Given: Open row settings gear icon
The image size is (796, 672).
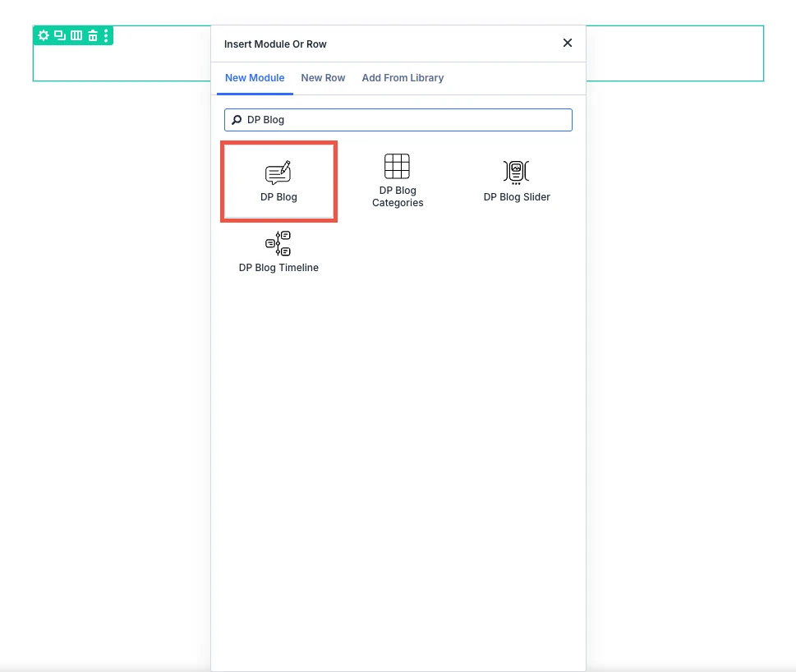Looking at the screenshot, I should pyautogui.click(x=44, y=35).
